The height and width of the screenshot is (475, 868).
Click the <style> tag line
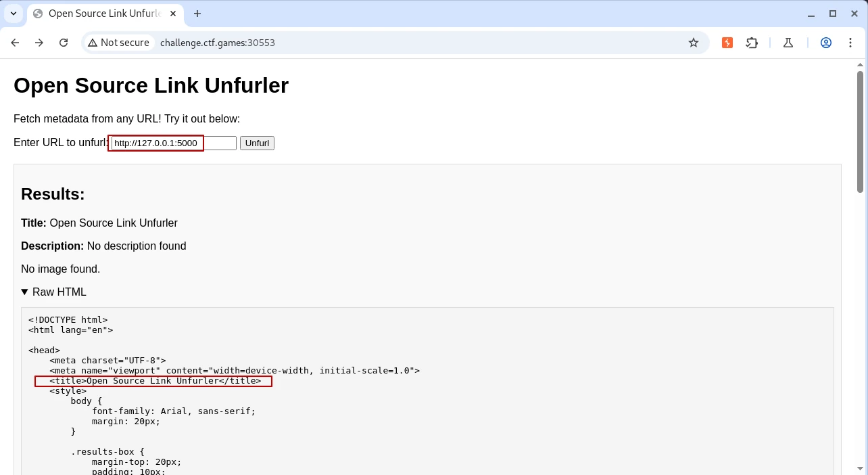(68, 391)
